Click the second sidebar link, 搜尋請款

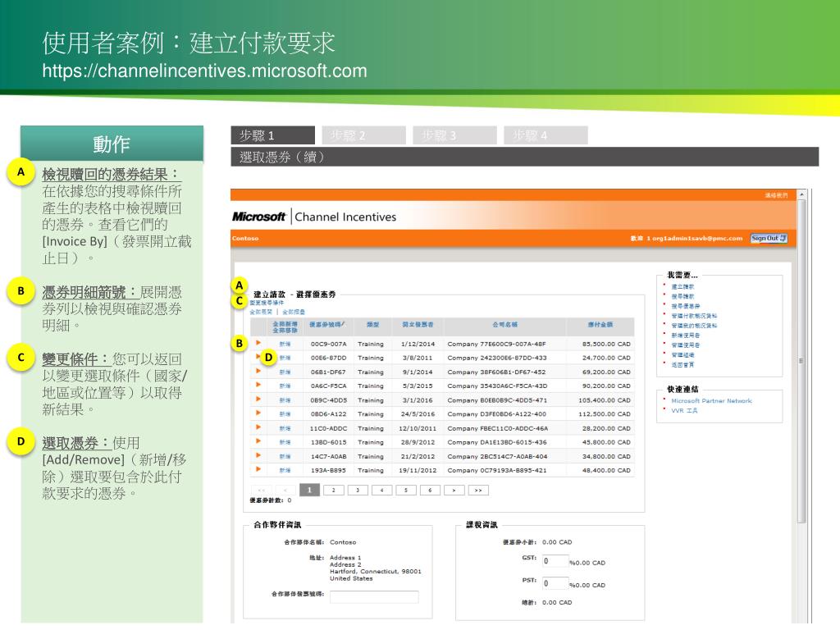tap(682, 296)
